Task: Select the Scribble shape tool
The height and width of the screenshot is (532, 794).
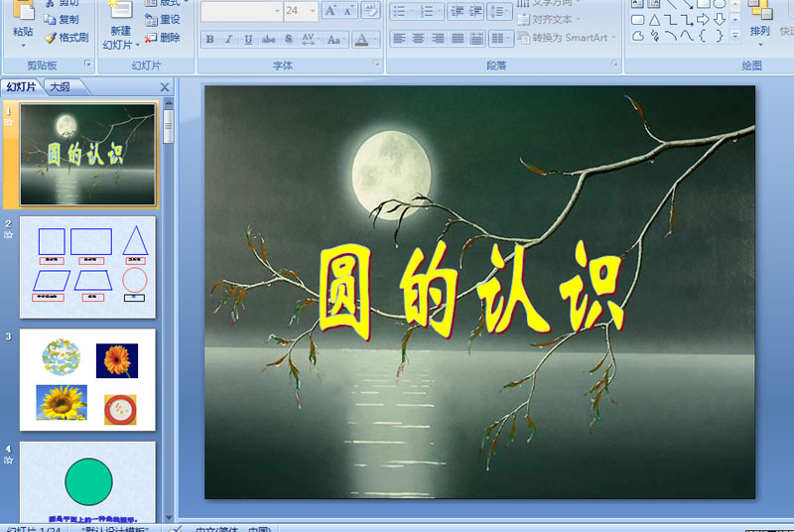Action: point(654,36)
